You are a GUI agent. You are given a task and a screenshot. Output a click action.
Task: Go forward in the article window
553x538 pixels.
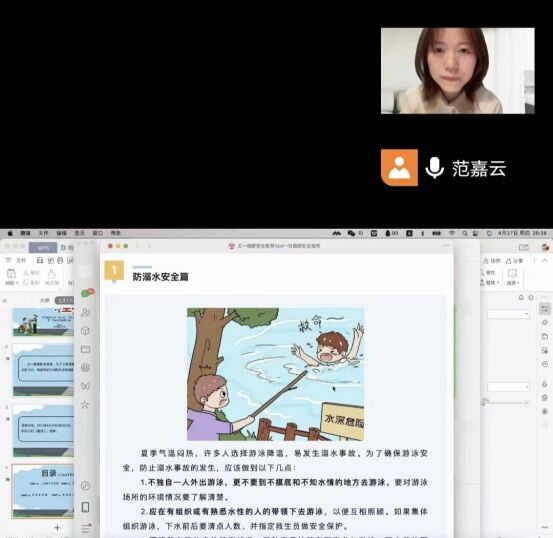(149, 246)
